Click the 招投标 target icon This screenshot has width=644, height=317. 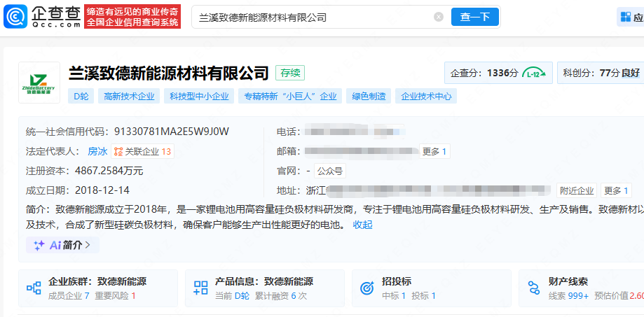click(x=367, y=288)
